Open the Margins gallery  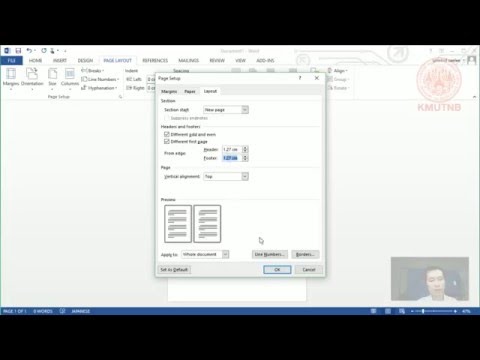11,79
